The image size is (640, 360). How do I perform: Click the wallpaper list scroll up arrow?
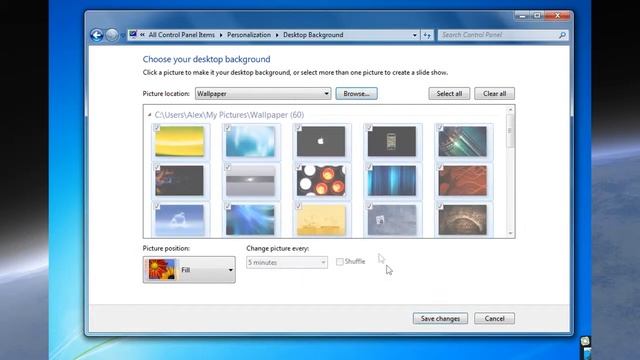[510, 109]
